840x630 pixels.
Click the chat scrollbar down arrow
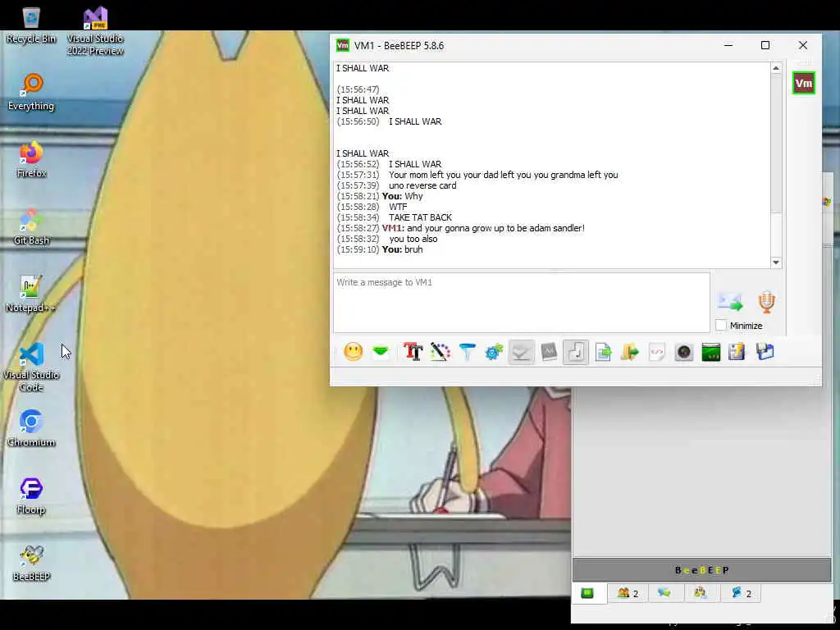776,262
